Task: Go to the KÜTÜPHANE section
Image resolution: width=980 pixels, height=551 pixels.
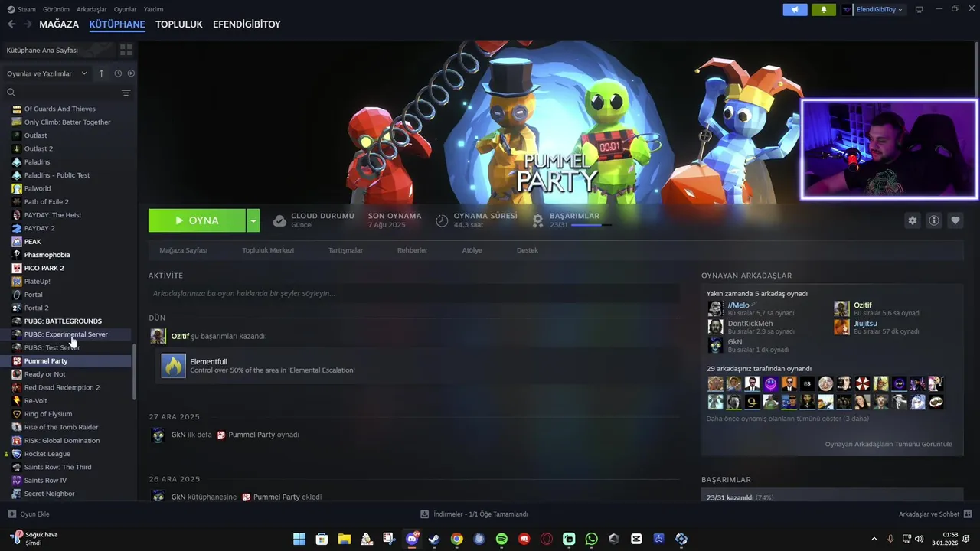Action: pos(117,24)
